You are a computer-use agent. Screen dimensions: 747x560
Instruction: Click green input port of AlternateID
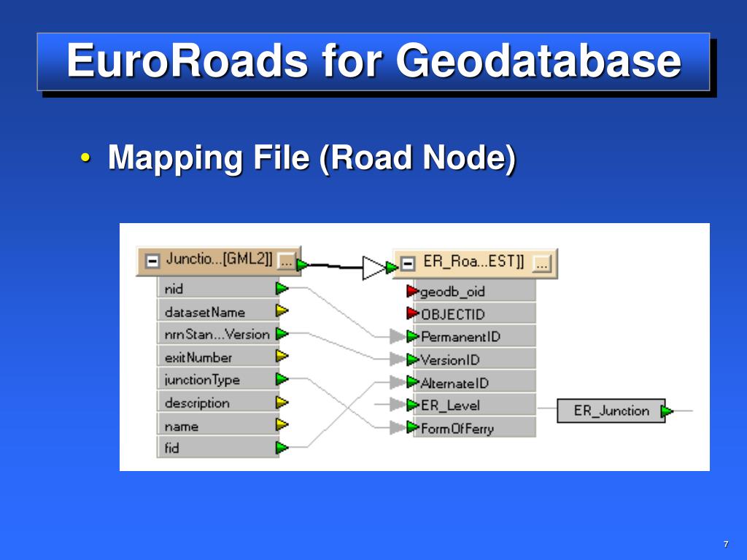pos(412,382)
